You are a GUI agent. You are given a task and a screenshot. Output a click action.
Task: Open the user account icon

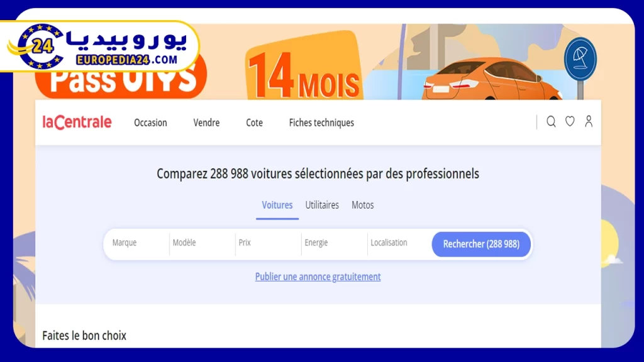[589, 121]
